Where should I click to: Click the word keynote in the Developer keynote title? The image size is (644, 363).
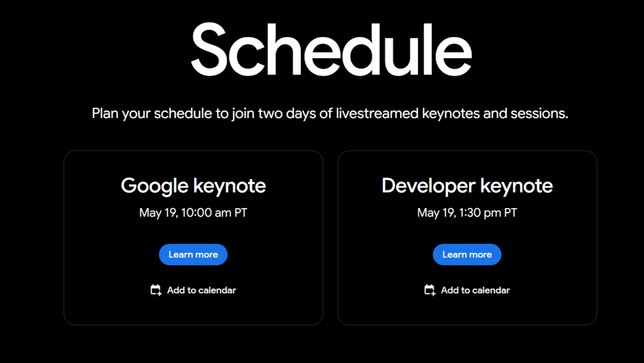pos(517,186)
